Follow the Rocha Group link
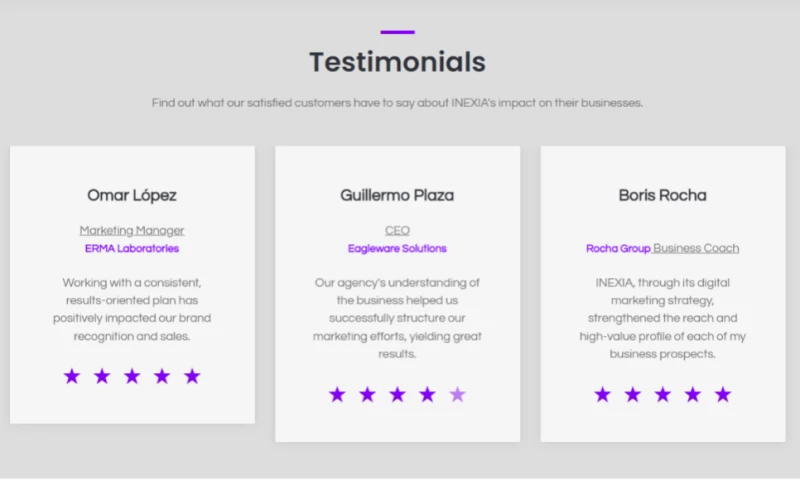Image resolution: width=800 pixels, height=480 pixels. coord(618,248)
